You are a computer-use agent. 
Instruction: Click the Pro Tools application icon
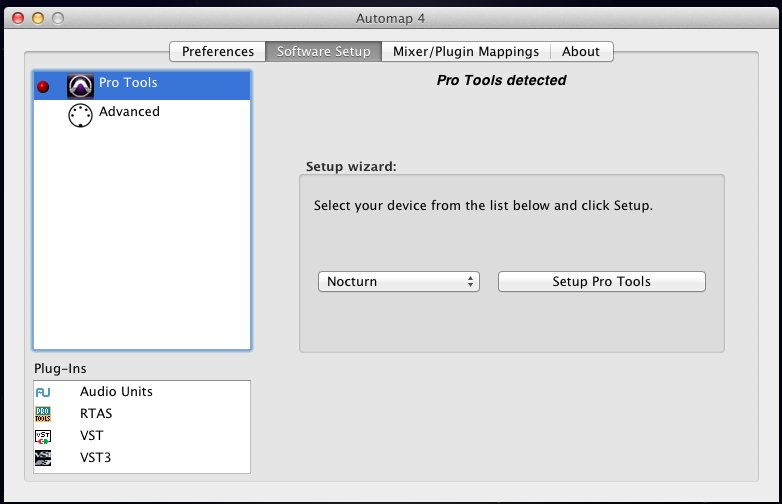pyautogui.click(x=80, y=86)
